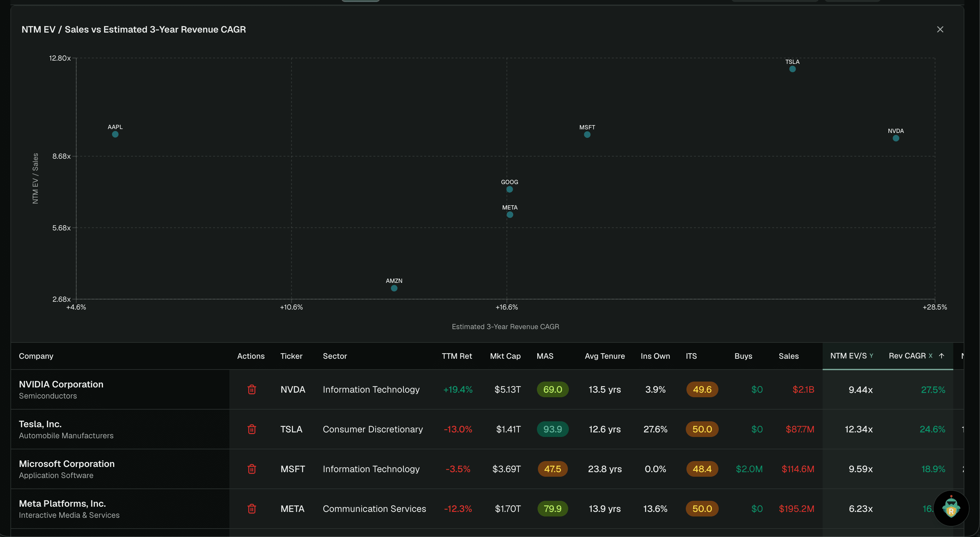Click the 27.6% insider ownership value
This screenshot has height=537, width=980.
655,429
